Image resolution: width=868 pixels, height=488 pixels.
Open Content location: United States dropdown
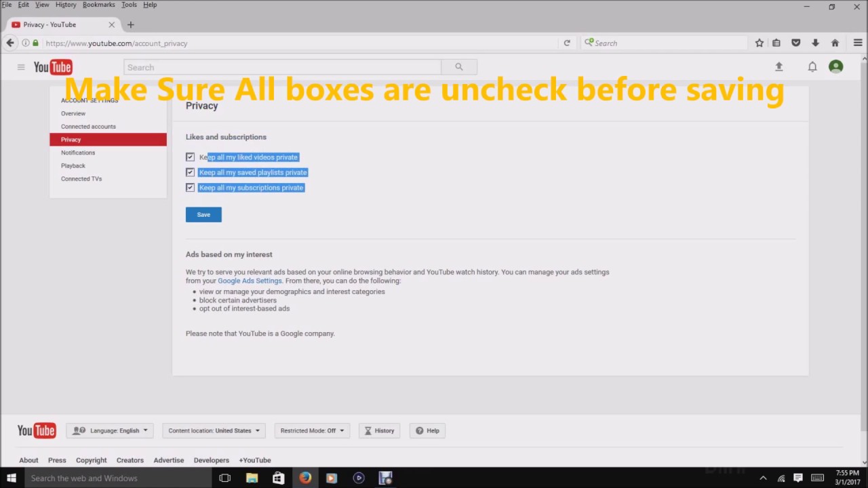(x=214, y=430)
